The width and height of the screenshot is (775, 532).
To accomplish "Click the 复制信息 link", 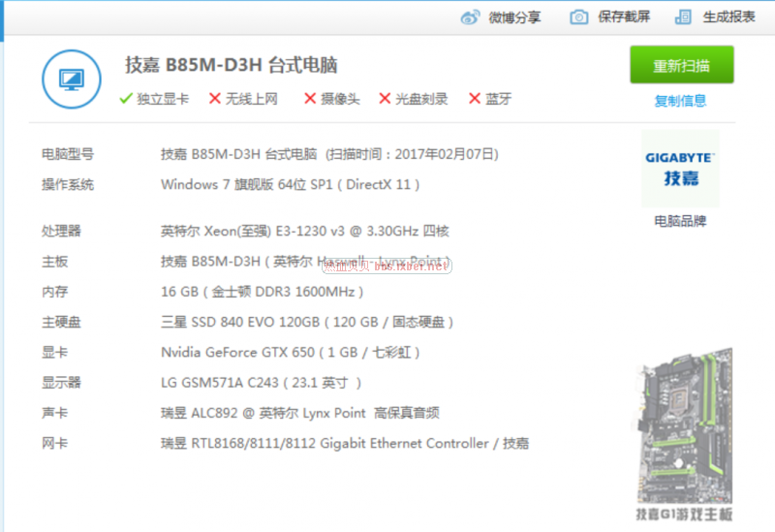I will (x=680, y=101).
